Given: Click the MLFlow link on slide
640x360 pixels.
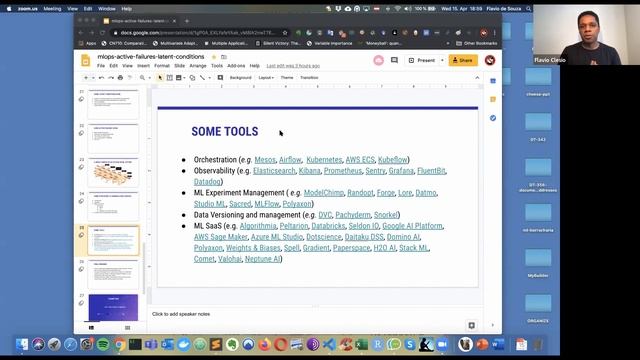Looking at the screenshot, I should click(267, 204).
